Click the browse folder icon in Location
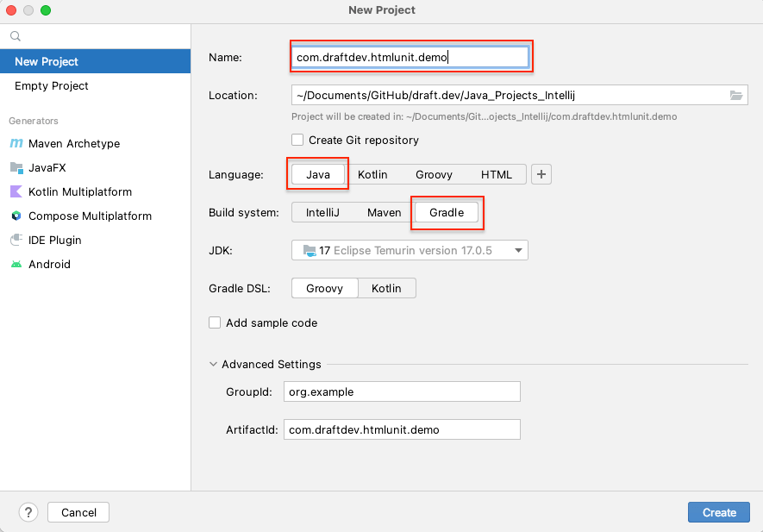 click(735, 96)
